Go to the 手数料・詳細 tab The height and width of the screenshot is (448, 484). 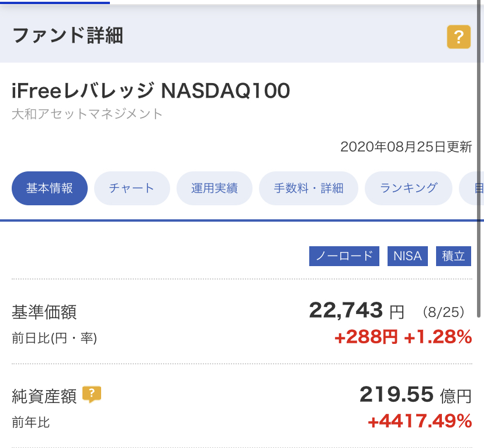[x=309, y=188]
